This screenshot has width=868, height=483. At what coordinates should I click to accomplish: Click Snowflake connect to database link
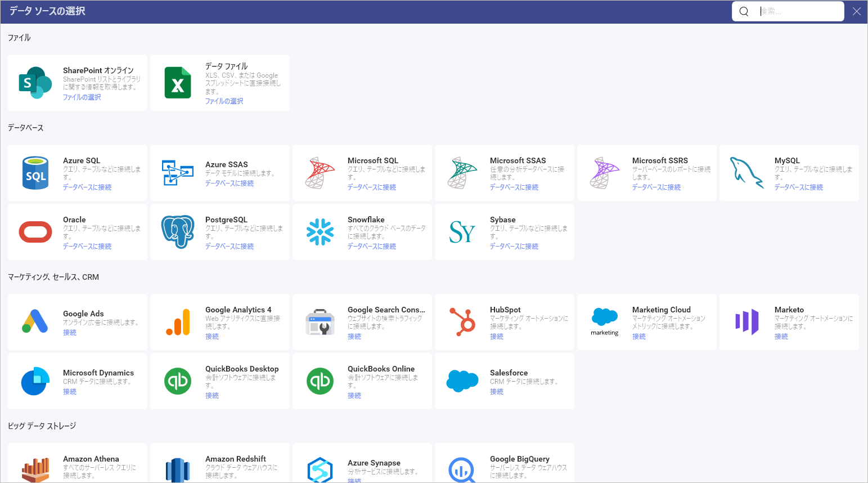(x=372, y=247)
